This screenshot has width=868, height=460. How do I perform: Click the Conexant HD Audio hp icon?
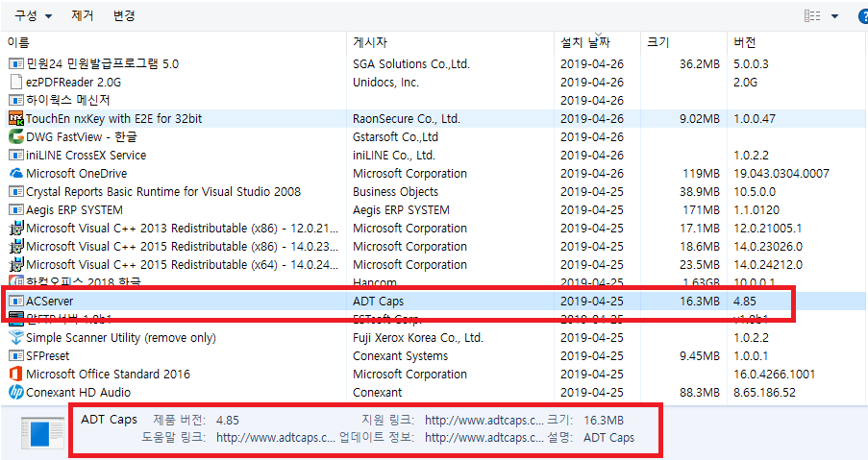[16, 392]
